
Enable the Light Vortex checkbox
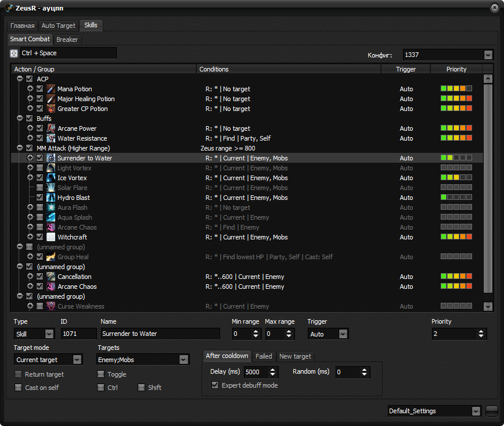tap(40, 167)
